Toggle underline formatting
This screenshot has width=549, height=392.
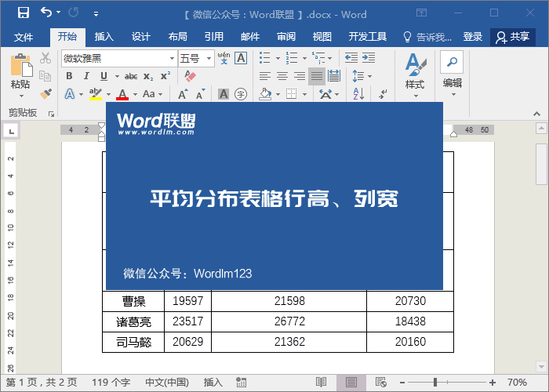(104, 76)
